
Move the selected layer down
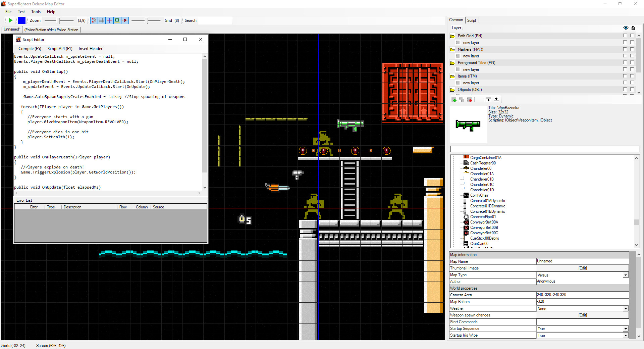[488, 99]
